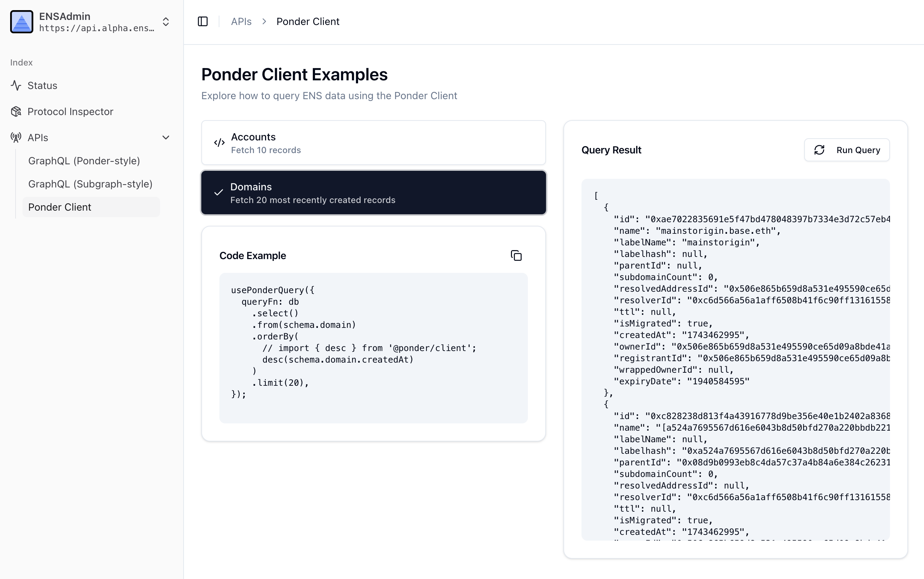Click the Accounts code brackets icon
This screenshot has height=579, width=924.
click(x=219, y=143)
